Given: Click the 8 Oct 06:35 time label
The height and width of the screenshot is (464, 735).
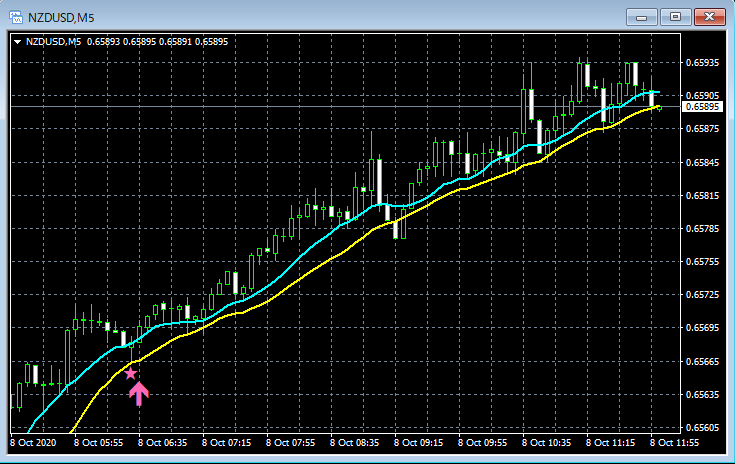Looking at the screenshot, I should (162, 442).
